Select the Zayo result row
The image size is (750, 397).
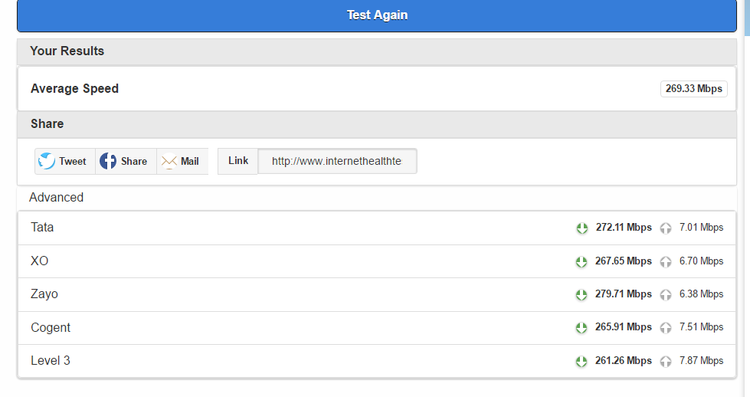pos(377,295)
